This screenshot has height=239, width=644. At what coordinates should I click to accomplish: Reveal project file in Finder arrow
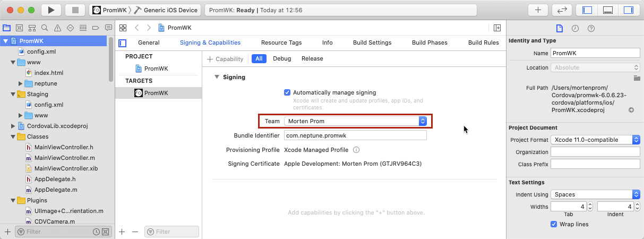[x=631, y=110]
